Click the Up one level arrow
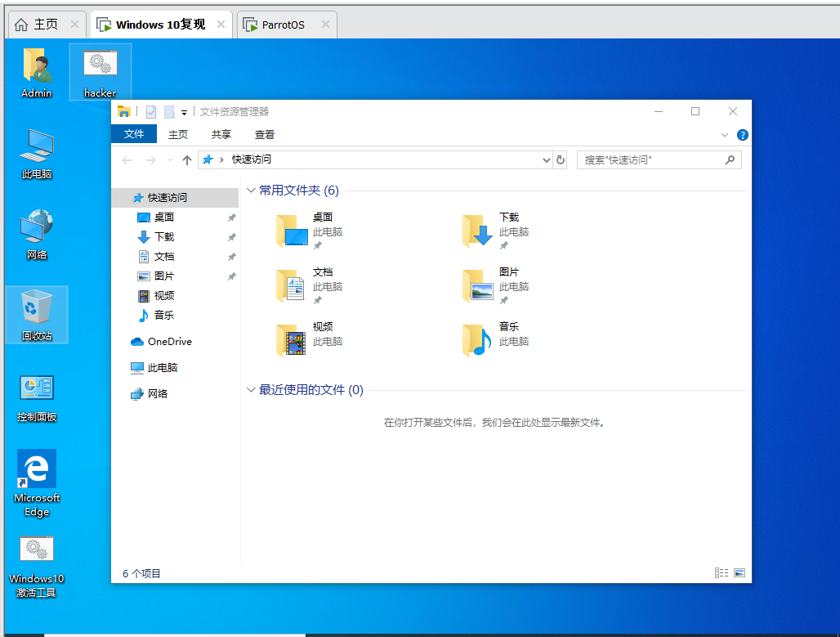 click(x=186, y=159)
